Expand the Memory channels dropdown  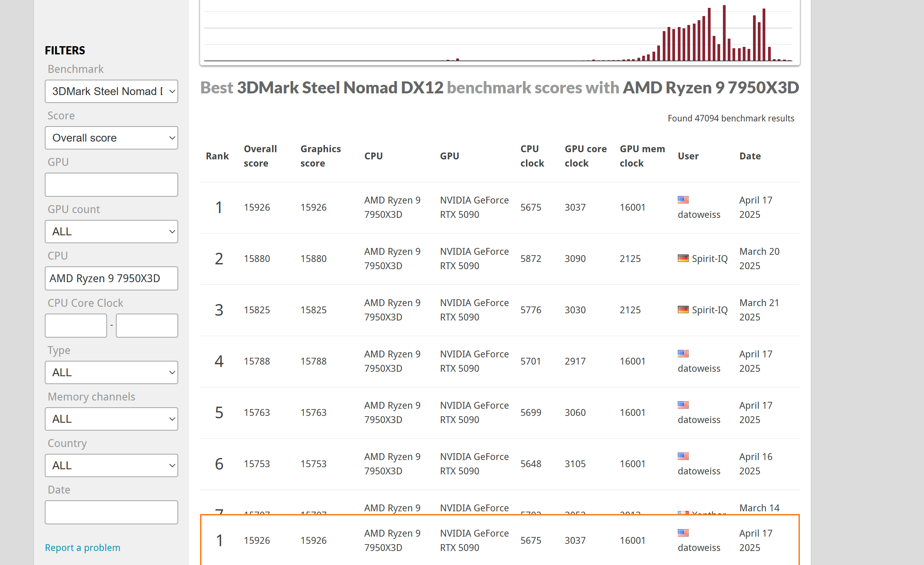[111, 419]
